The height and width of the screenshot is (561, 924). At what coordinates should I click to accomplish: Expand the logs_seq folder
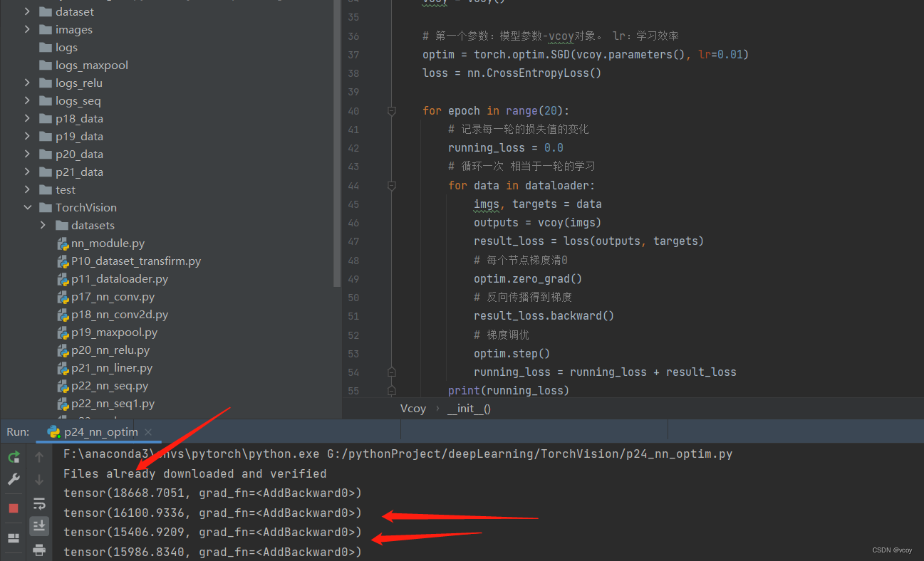27,100
